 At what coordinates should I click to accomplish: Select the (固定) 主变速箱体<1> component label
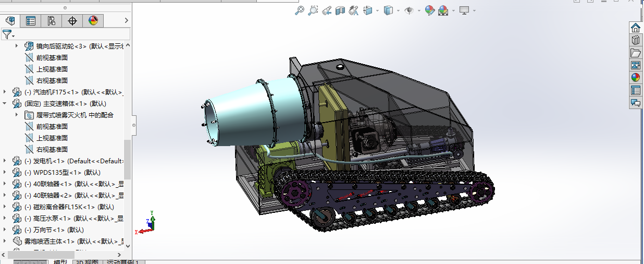65,103
